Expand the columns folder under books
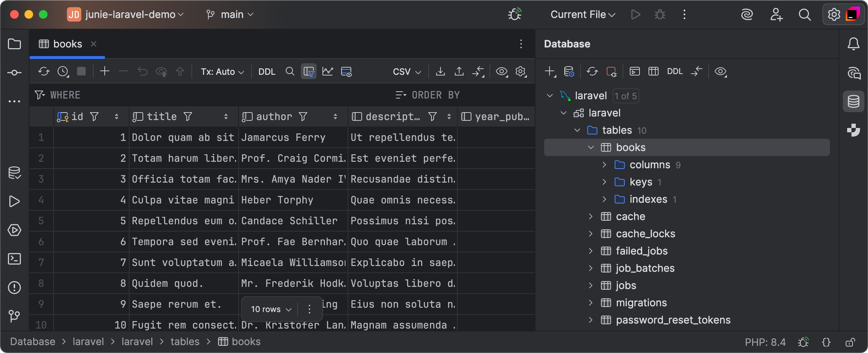This screenshot has height=353, width=868. coord(605,165)
